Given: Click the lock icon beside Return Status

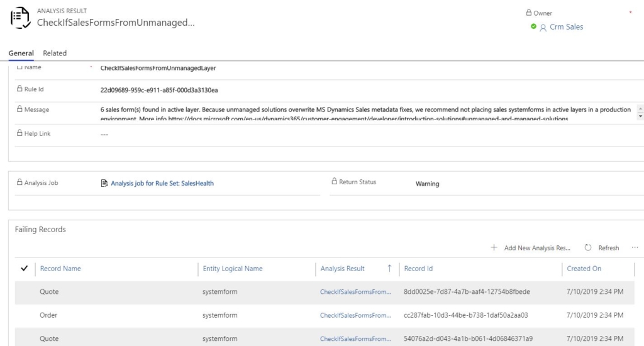Looking at the screenshot, I should click(x=335, y=182).
